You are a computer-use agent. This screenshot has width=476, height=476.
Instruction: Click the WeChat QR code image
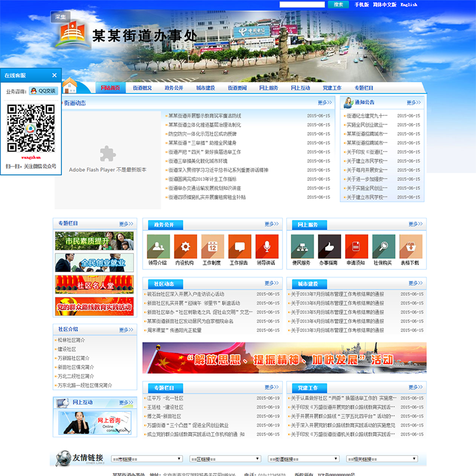coord(31,128)
